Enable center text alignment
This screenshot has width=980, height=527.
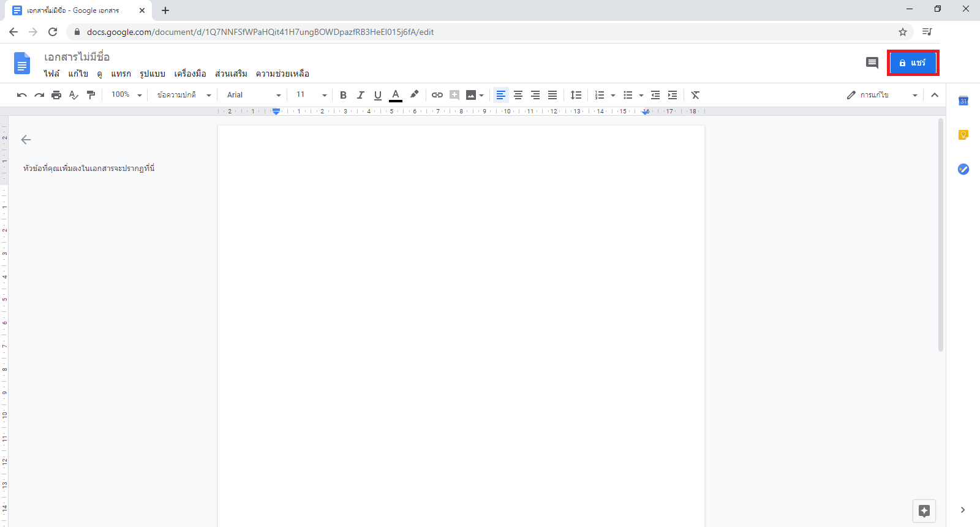click(518, 95)
